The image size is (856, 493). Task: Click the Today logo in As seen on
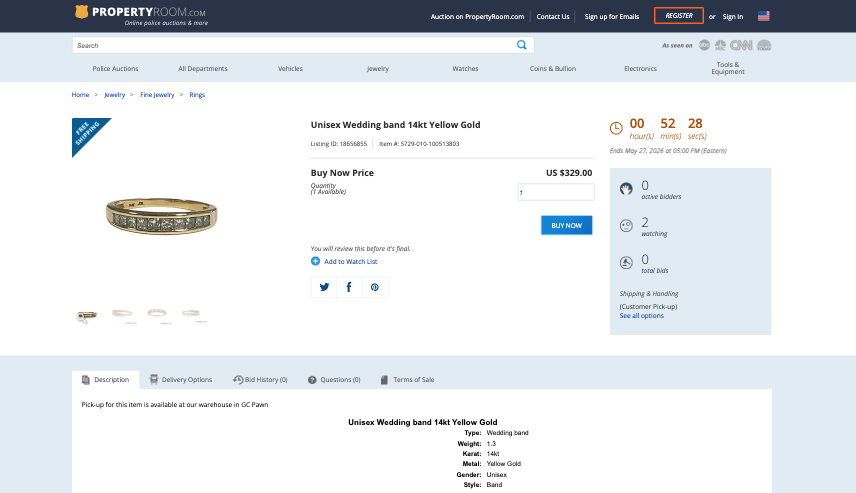click(x=764, y=45)
